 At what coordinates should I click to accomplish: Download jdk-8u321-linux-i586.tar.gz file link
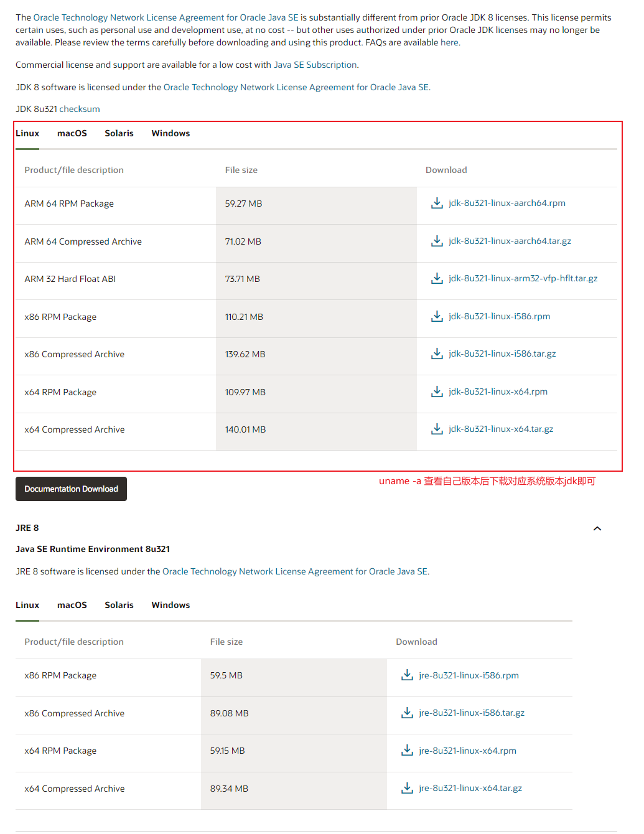pos(502,354)
